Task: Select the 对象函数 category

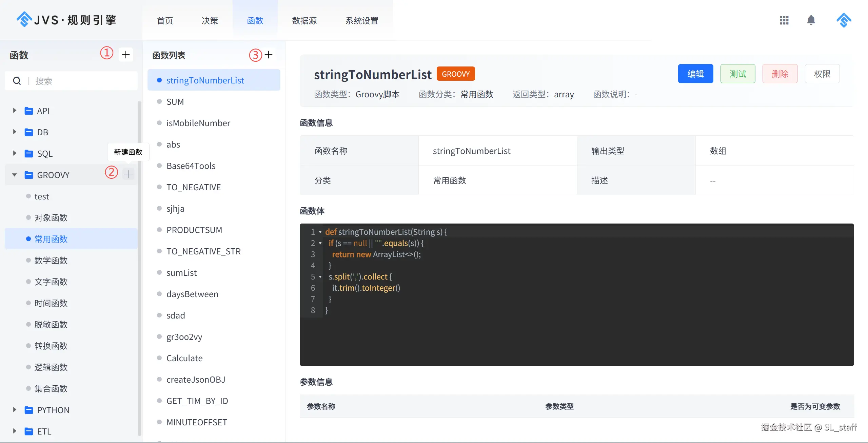Action: pos(71,218)
